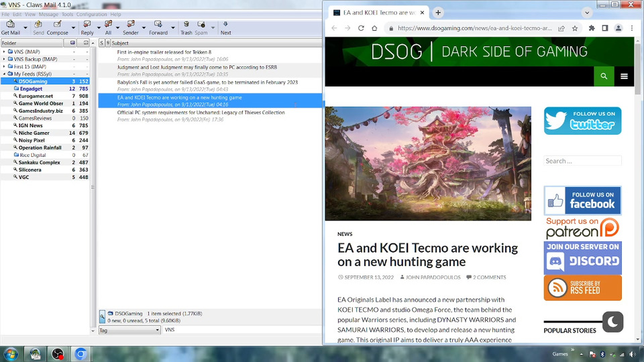Select the Siliconera feed
This screenshot has width=644, height=362.
[30, 170]
